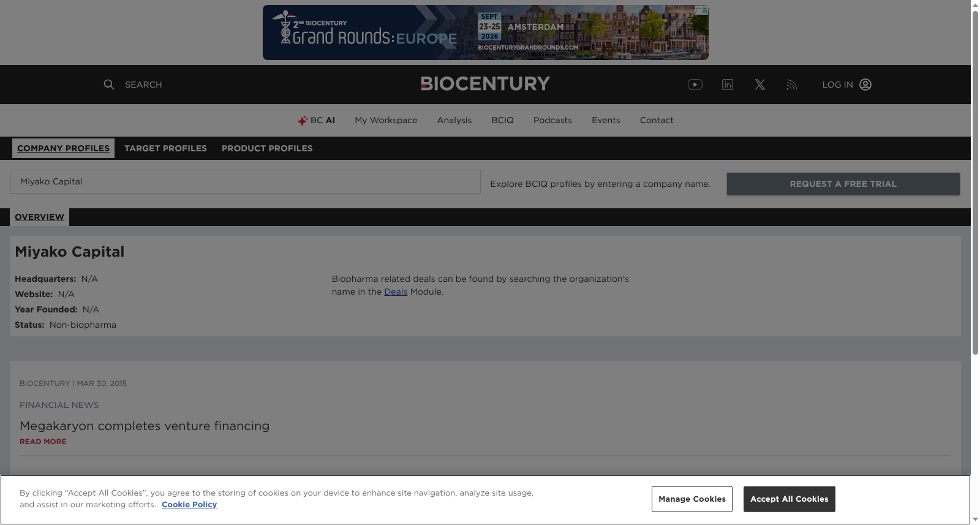Click the search magnifier icon
The width and height of the screenshot is (980, 525).
108,85
